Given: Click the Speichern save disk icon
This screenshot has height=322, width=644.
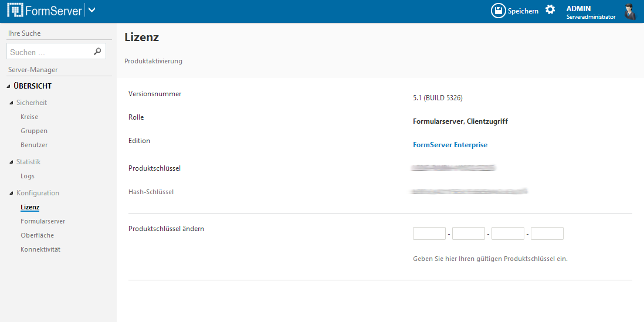Looking at the screenshot, I should click(499, 11).
